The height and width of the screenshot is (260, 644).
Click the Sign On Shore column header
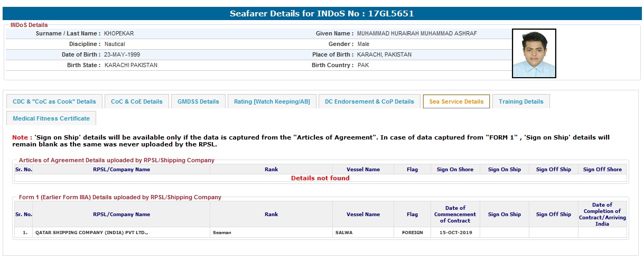pos(455,170)
